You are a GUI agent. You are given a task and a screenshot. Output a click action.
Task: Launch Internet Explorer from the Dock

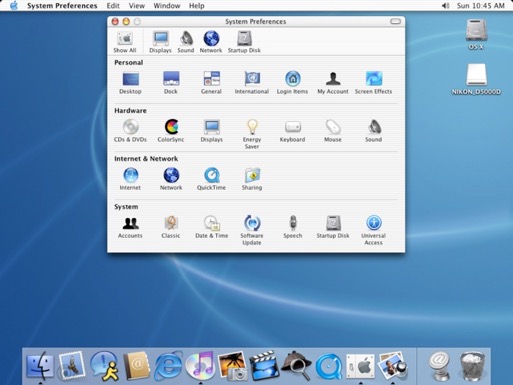pyautogui.click(x=168, y=366)
